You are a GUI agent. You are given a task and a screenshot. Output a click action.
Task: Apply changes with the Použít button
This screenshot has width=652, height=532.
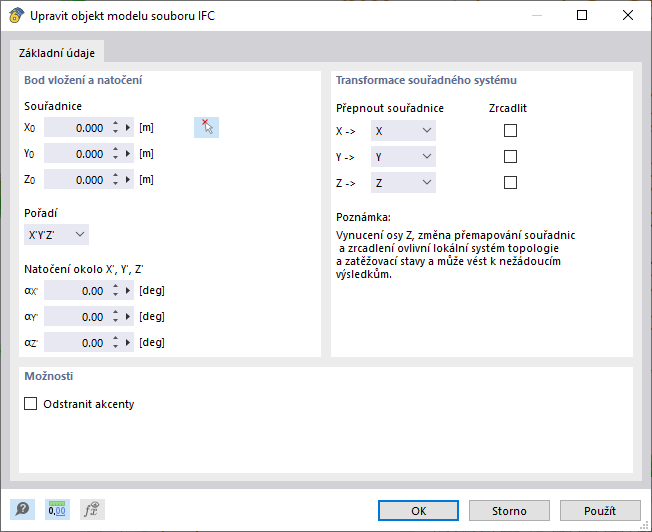tap(600, 511)
